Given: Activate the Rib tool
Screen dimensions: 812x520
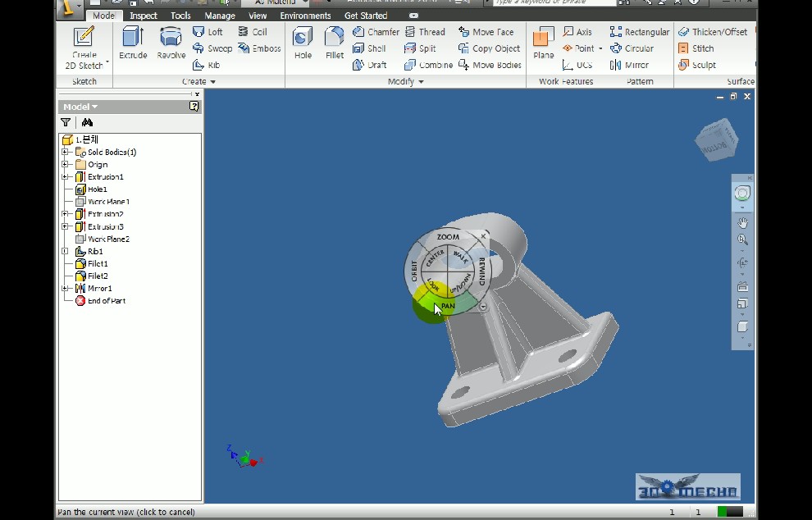Looking at the screenshot, I should 206,65.
